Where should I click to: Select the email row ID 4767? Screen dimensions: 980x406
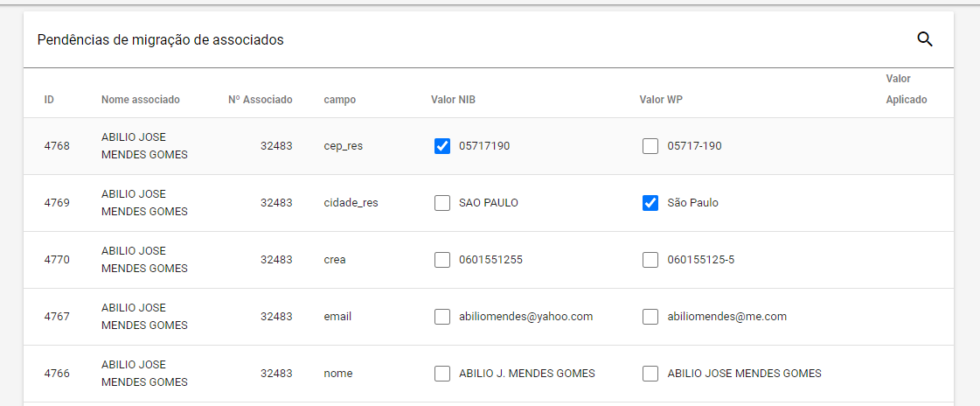[x=489, y=317]
